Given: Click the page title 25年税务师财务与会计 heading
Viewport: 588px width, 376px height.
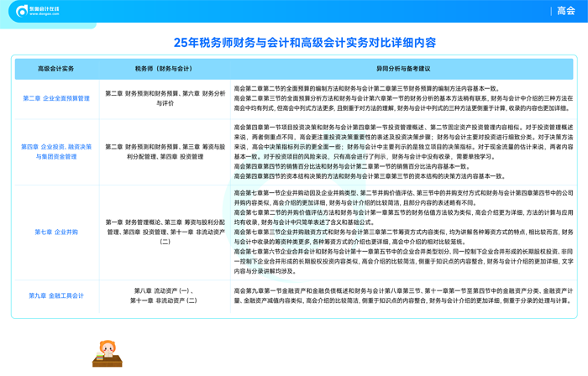Looking at the screenshot, I should pyautogui.click(x=293, y=42).
